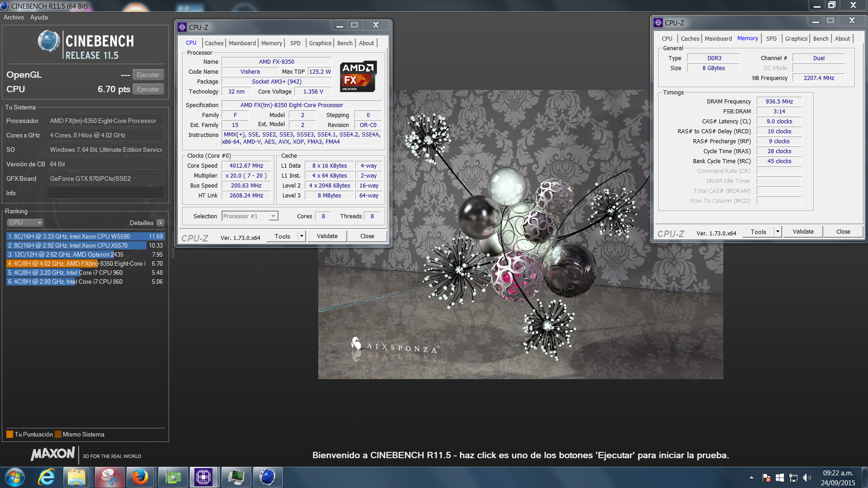Screen dimensions: 868x488
Task: Open network status tray icon
Action: coord(793,478)
